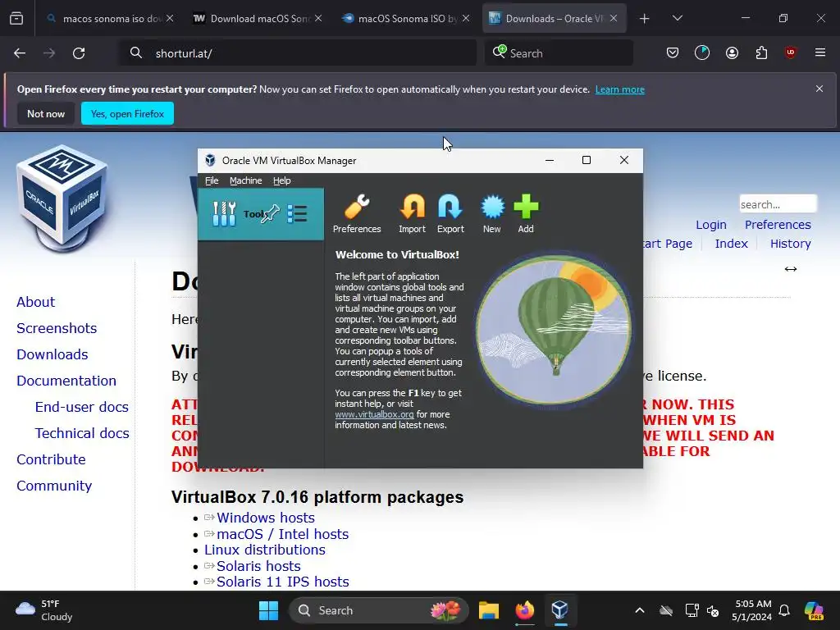Open Firefox Extensions puzzle icon
The width and height of the screenshot is (840, 630).
coord(761,53)
